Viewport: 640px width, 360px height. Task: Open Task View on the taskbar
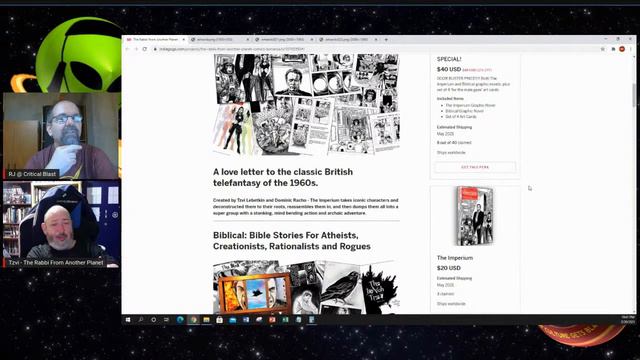[167, 320]
